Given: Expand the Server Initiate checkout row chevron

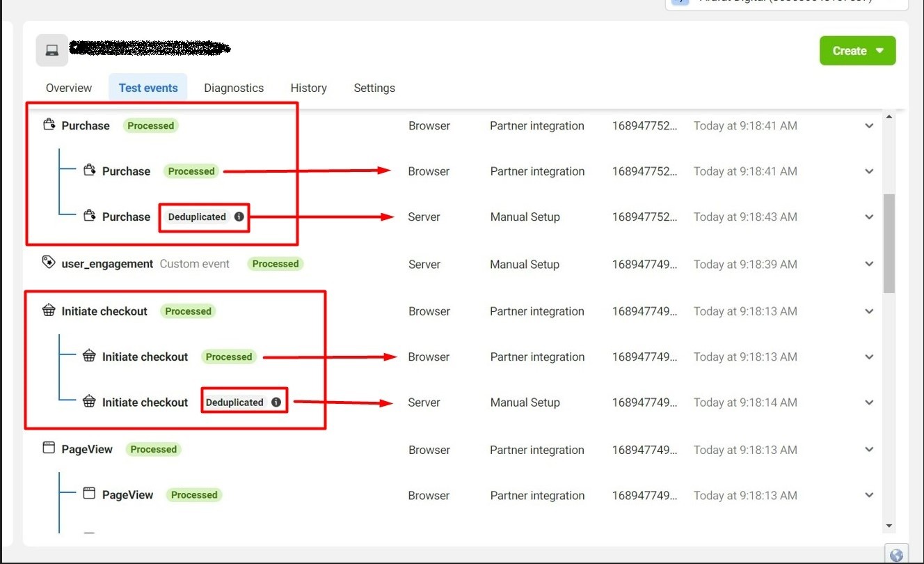Looking at the screenshot, I should point(869,402).
